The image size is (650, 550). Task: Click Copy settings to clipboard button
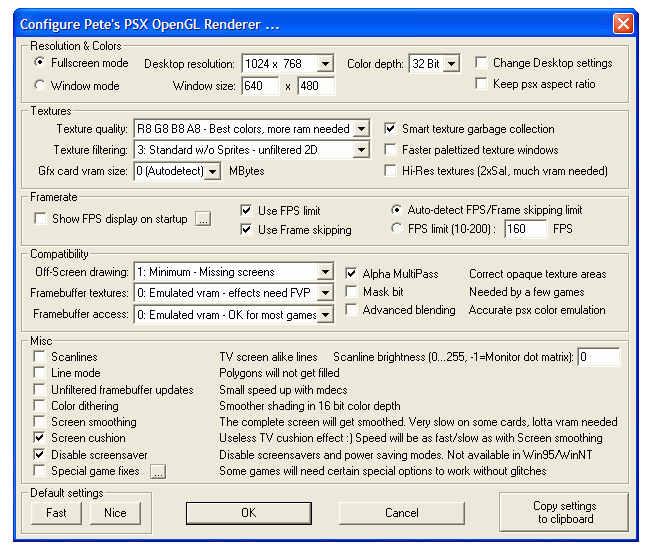click(x=564, y=512)
